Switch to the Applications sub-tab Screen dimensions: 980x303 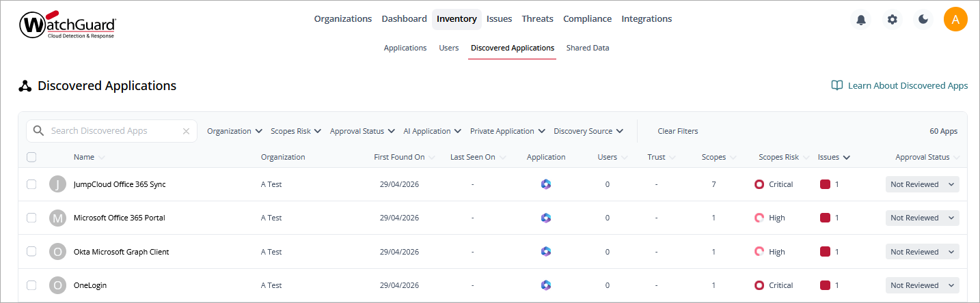click(405, 48)
